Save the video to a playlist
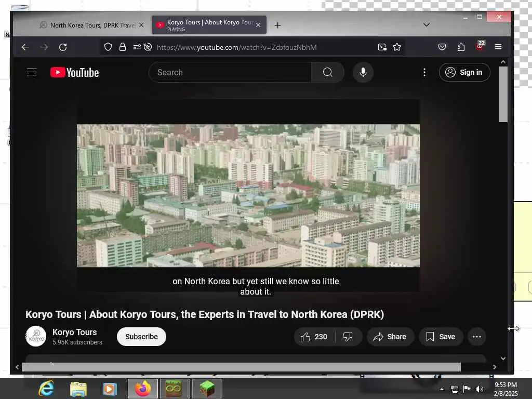This screenshot has width=532, height=399. (441, 337)
